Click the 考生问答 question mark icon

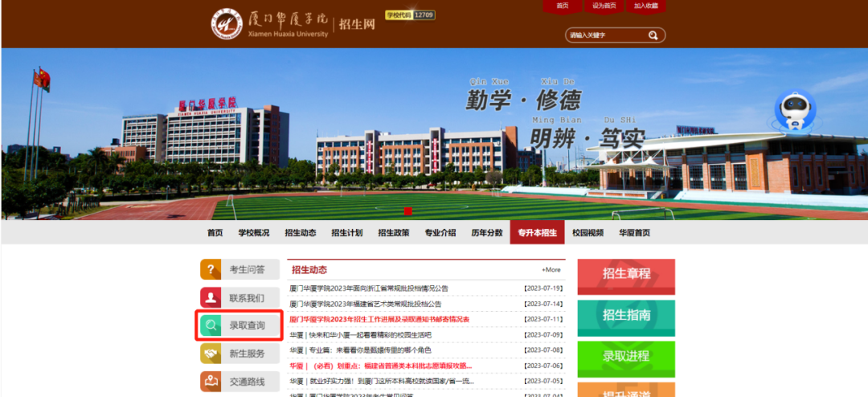211,269
